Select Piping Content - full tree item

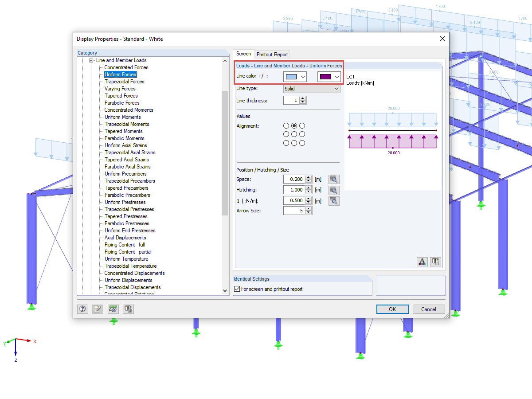pos(125,245)
